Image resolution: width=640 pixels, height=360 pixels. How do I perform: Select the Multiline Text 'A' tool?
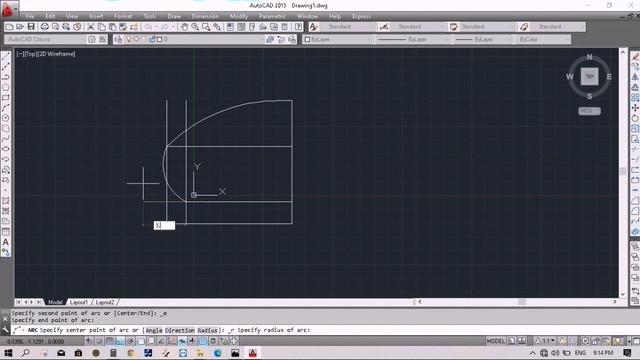pyautogui.click(x=6, y=242)
